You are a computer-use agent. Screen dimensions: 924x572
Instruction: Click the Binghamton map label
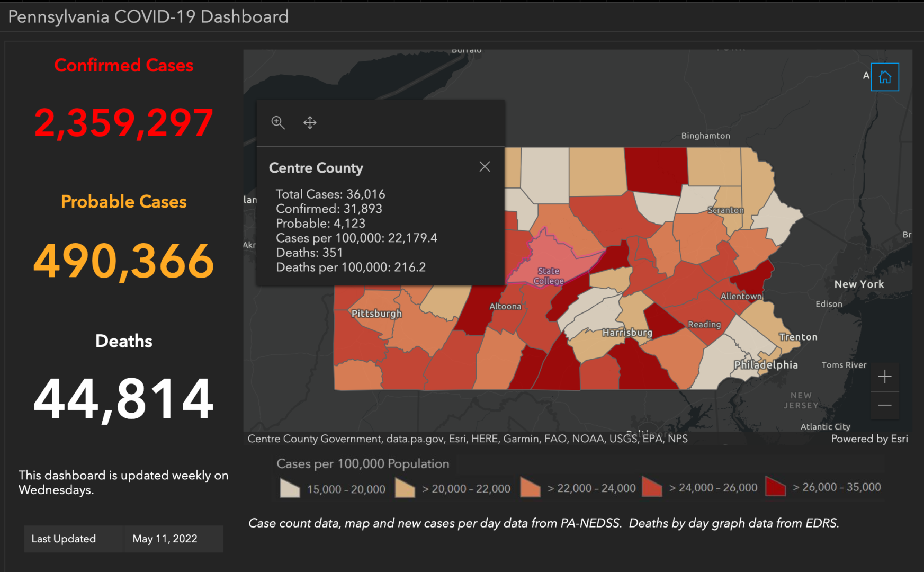pos(705,136)
